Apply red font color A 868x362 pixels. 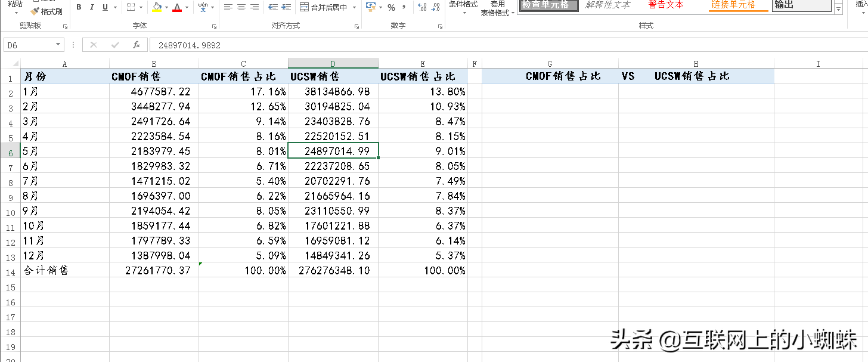coord(177,7)
